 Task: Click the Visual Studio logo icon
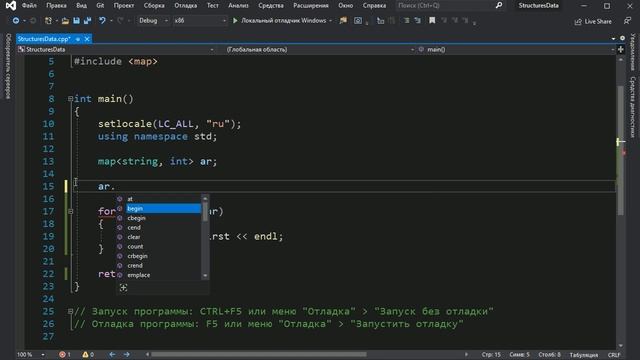click(11, 6)
